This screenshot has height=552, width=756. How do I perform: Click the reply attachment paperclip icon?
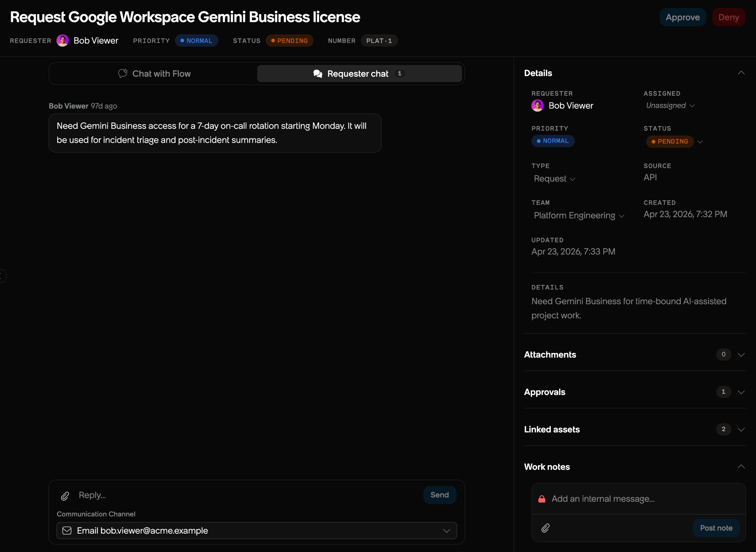65,496
